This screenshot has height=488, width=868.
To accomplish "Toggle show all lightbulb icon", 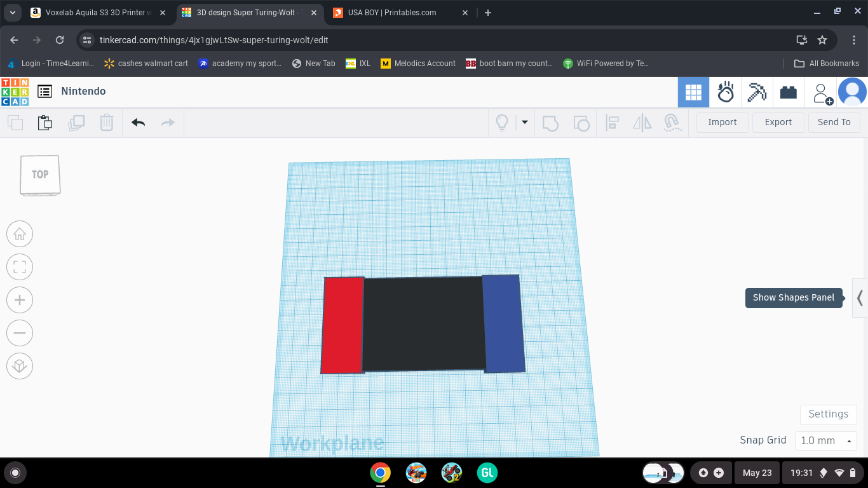I will tap(502, 123).
